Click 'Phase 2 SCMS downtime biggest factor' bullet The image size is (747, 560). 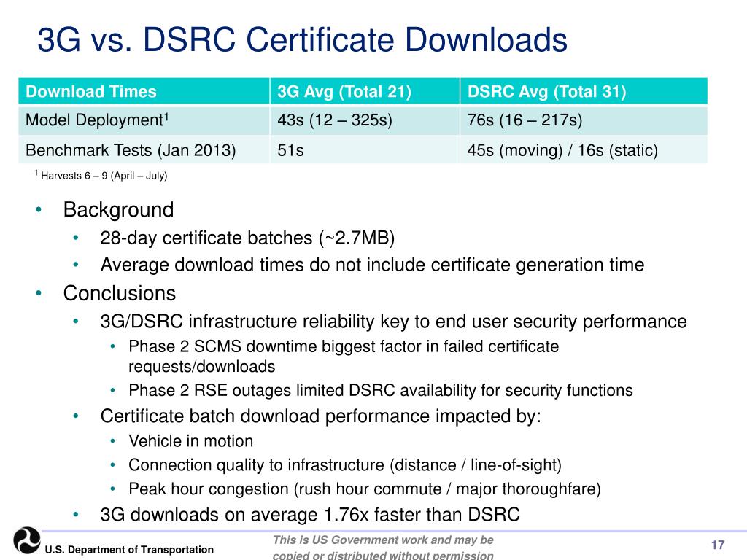(344, 356)
